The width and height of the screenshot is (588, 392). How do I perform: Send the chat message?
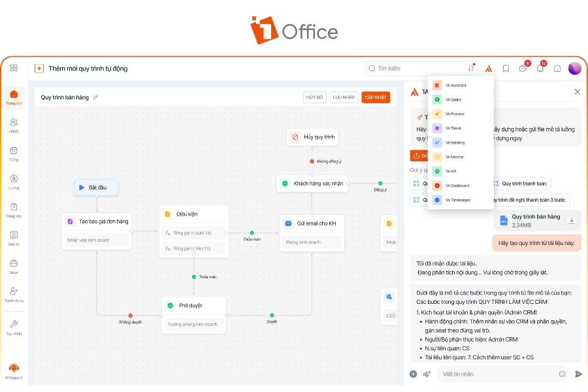578,374
